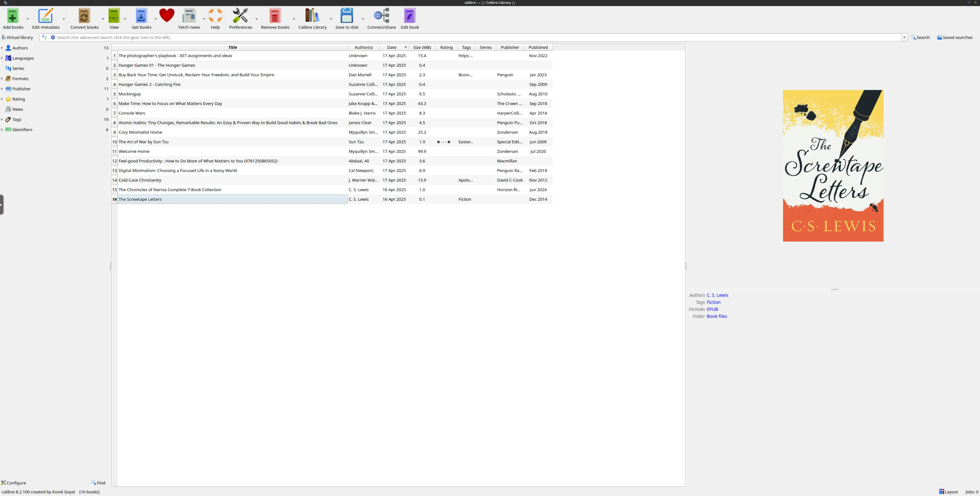Image resolution: width=980 pixels, height=496 pixels.
Task: Click The Screwtape Letters cover image
Action: [833, 165]
